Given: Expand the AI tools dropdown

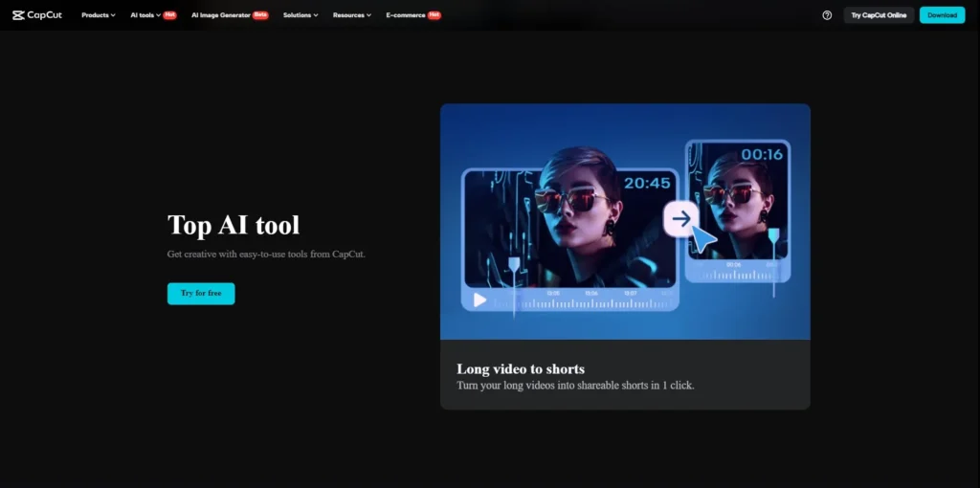Looking at the screenshot, I should (145, 15).
